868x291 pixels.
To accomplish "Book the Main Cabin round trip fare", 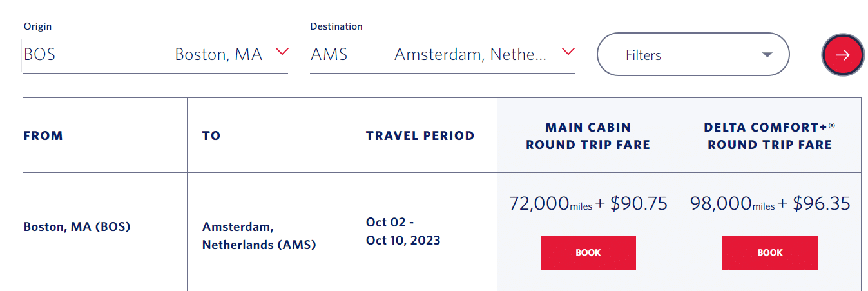I will click(588, 252).
